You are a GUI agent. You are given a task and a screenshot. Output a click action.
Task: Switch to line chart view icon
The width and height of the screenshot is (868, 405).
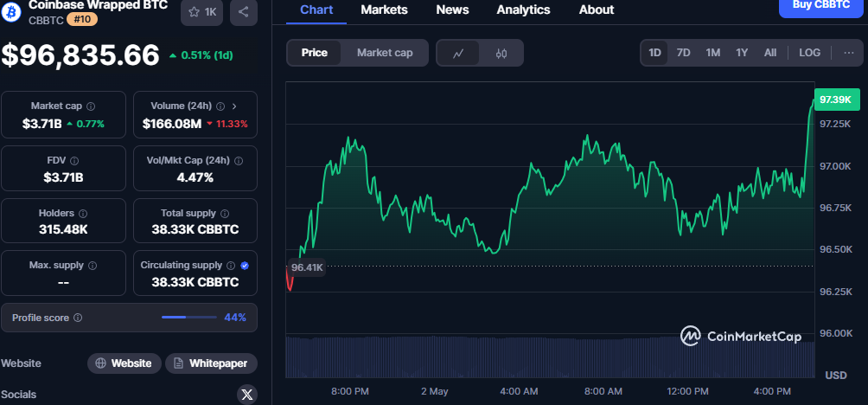[x=458, y=53]
